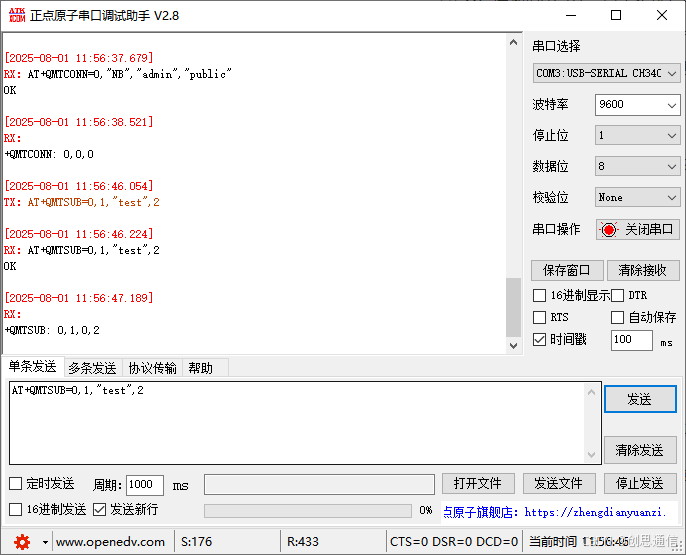Viewport: 686px width, 555px height.
Task: Click the 发送文件 send file button
Action: click(559, 483)
